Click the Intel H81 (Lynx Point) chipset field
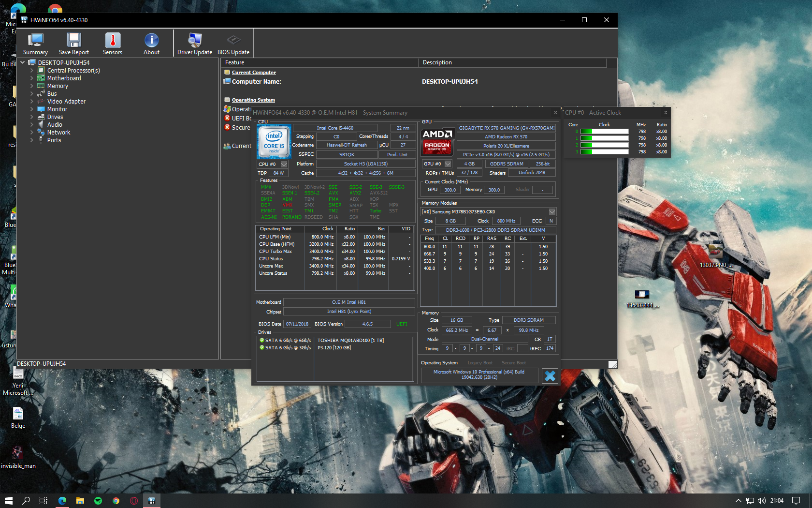Screen dimensions: 812x508 pos(349,312)
